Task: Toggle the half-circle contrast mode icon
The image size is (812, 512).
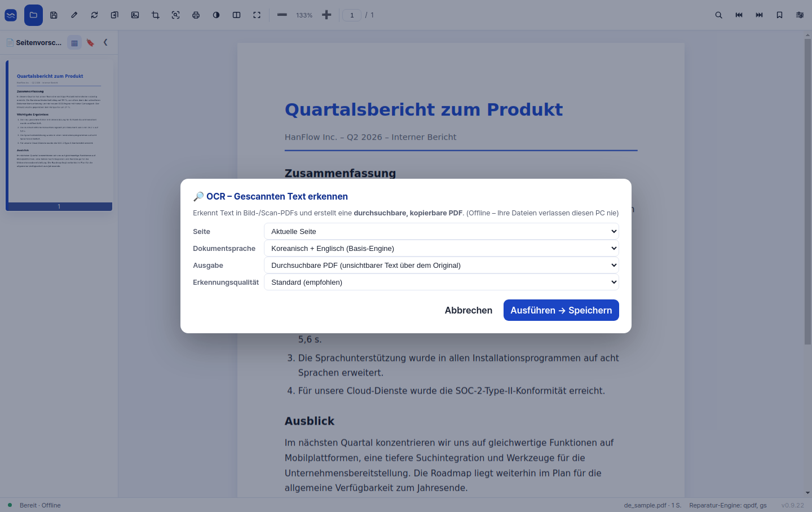Action: click(216, 15)
